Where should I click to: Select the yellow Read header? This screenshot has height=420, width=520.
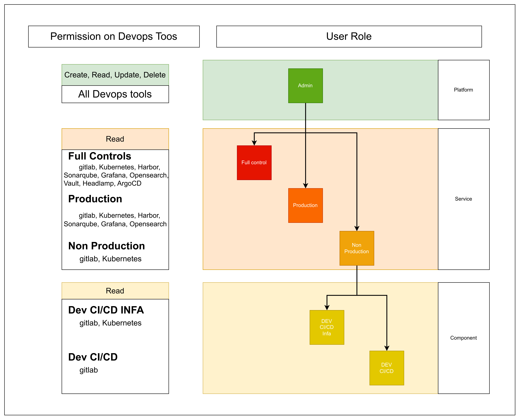(115, 291)
